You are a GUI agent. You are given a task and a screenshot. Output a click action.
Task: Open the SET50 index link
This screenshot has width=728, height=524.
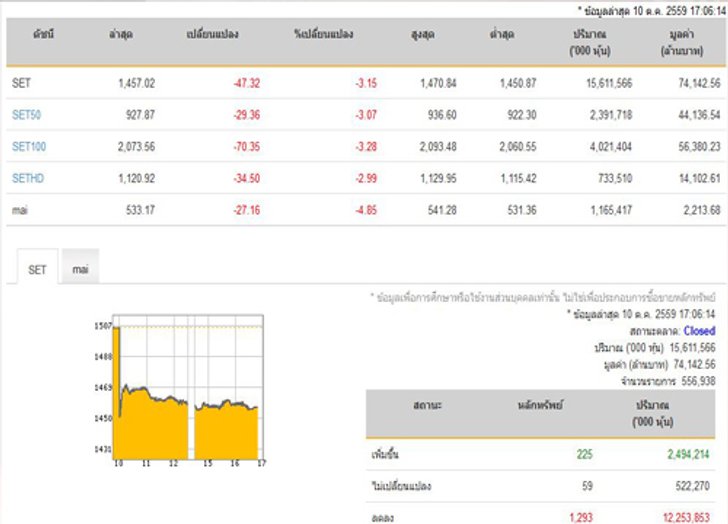pos(26,115)
